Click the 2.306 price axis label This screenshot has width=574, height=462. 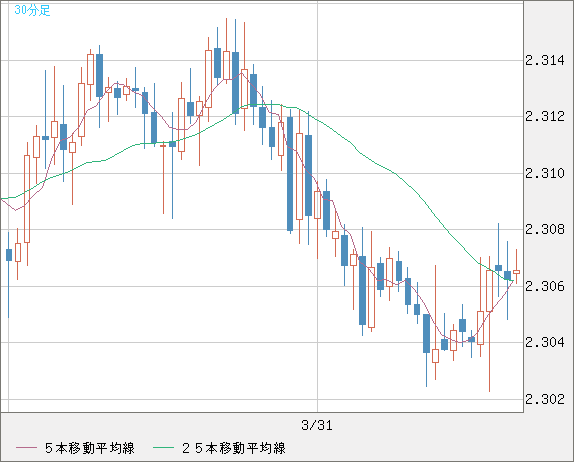(545, 286)
